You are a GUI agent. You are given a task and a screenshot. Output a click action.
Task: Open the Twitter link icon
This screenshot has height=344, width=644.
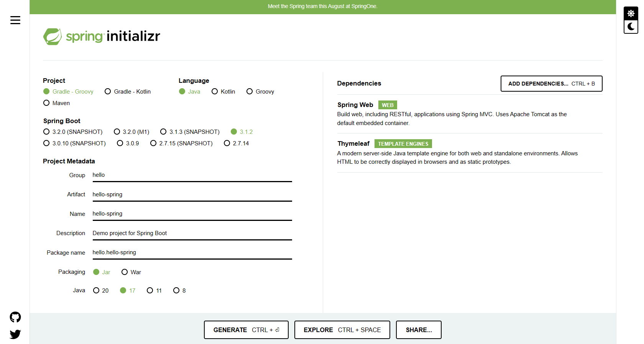point(15,334)
